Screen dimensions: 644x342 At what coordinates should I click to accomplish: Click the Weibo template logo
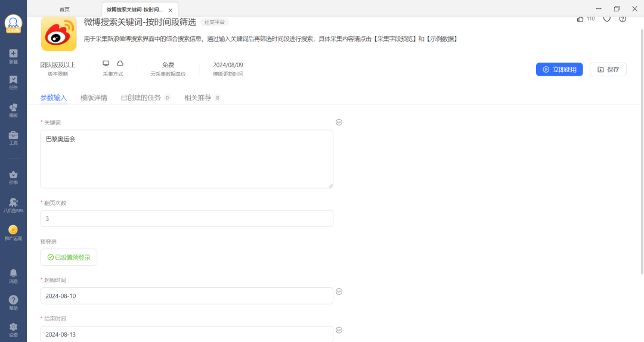pyautogui.click(x=58, y=34)
